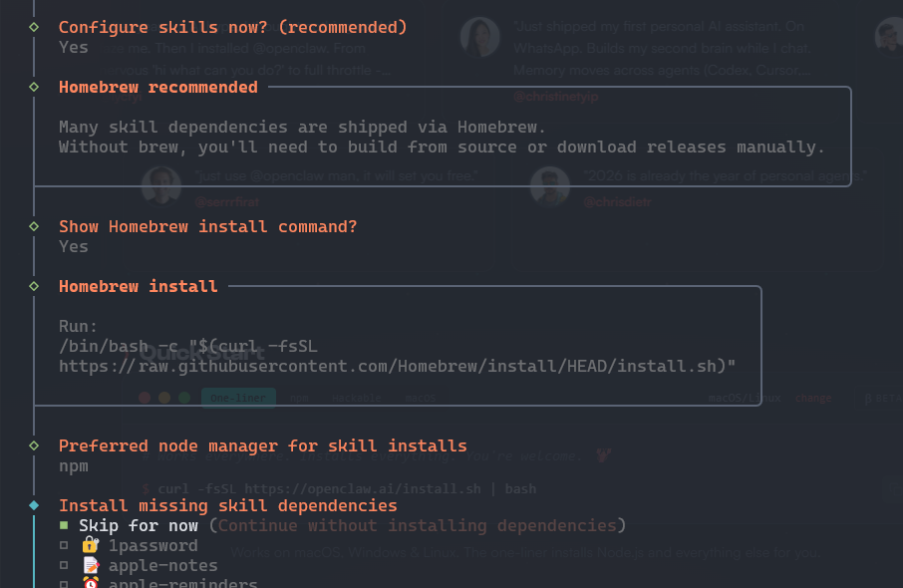This screenshot has height=588, width=903.
Task: Click the active diamond beside Install missing skill dependencies
Action: (x=34, y=505)
